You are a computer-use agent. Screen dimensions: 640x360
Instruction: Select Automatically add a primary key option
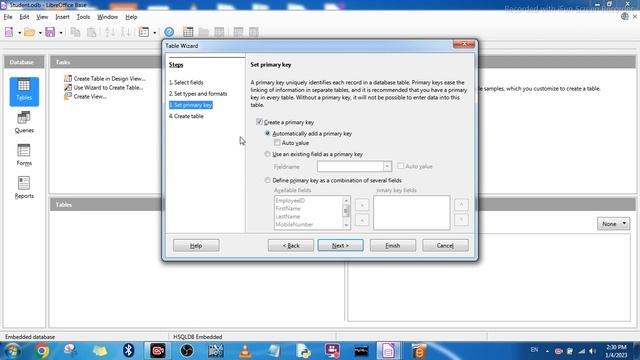pos(267,133)
